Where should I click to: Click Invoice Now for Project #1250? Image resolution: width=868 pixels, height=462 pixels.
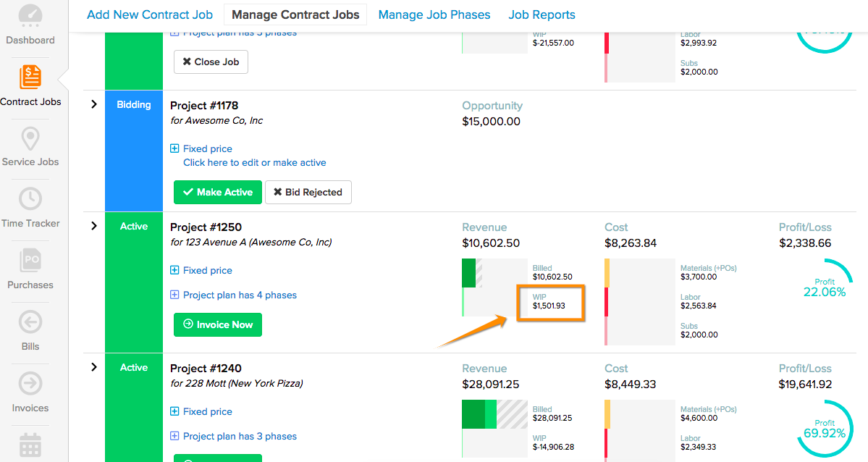pos(217,324)
